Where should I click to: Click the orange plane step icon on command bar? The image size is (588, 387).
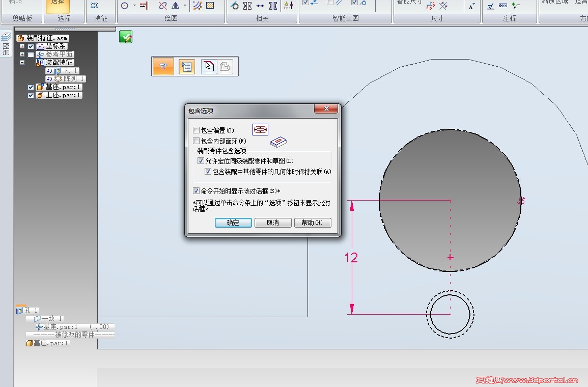click(x=163, y=66)
